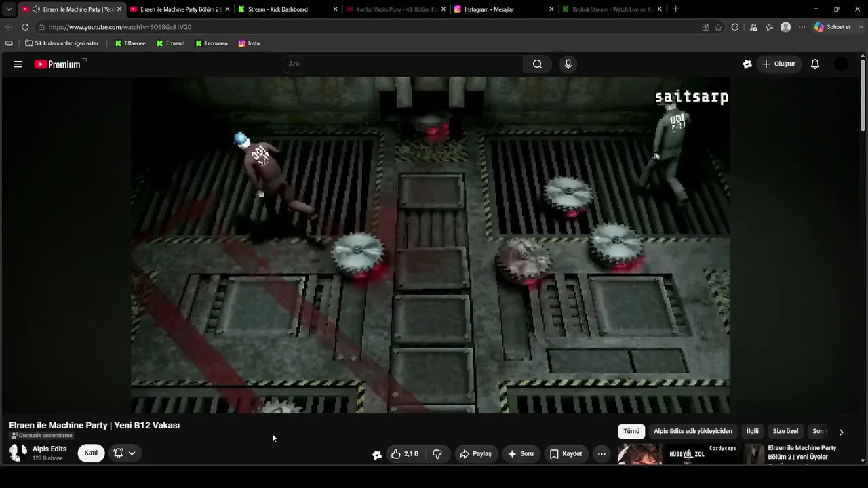Viewport: 868px width, 488px height.
Task: Open the YouTube guide hamburger menu
Action: click(18, 64)
